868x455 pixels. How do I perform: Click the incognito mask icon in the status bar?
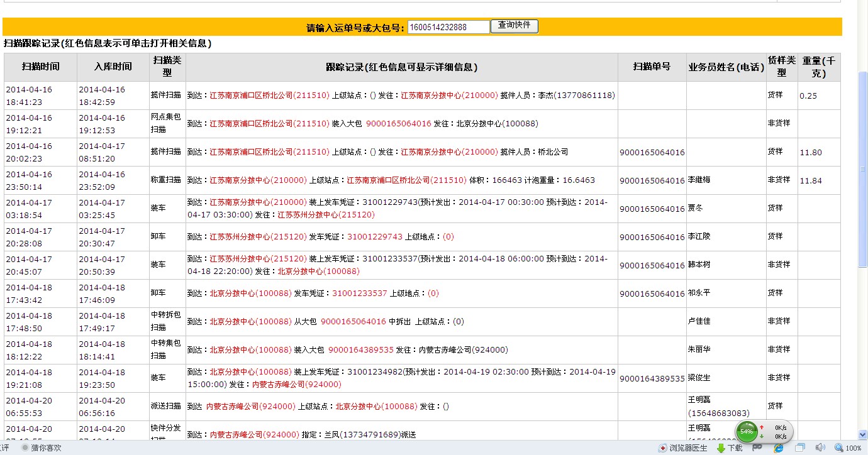[757, 447]
